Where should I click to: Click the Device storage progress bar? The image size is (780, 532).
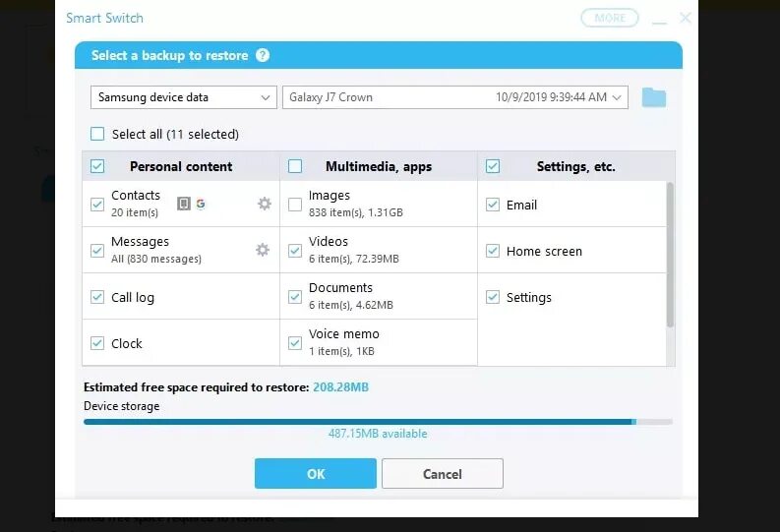click(x=378, y=422)
